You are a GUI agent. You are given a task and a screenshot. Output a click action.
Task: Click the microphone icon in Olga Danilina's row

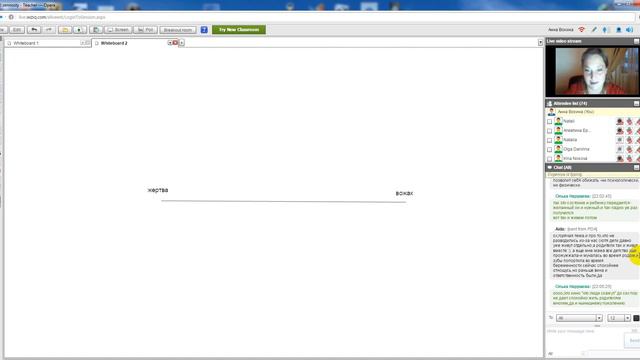pos(629,149)
